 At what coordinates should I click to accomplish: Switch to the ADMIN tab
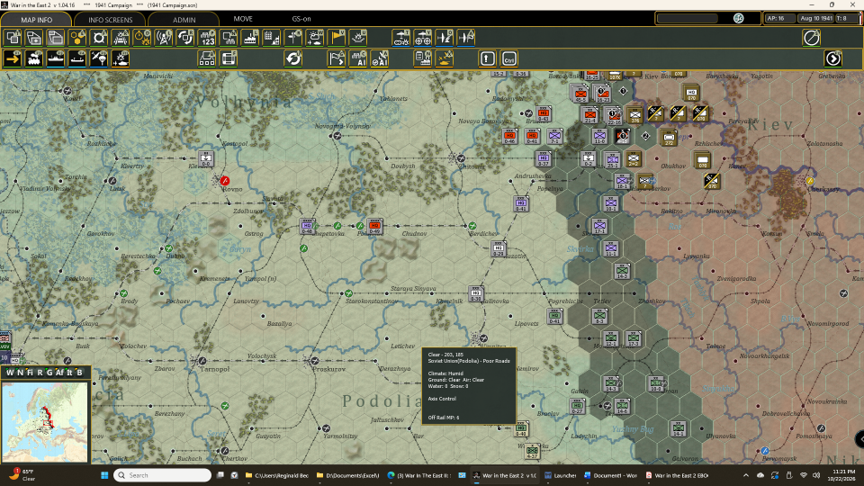coord(184,19)
